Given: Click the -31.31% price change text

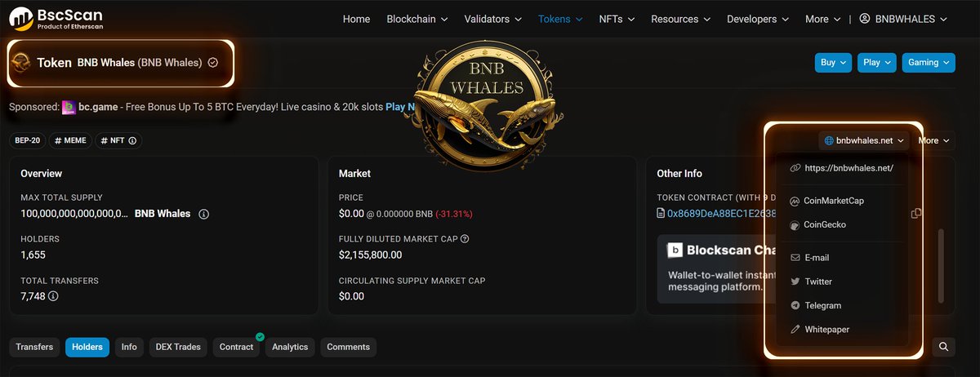Looking at the screenshot, I should pos(454,214).
